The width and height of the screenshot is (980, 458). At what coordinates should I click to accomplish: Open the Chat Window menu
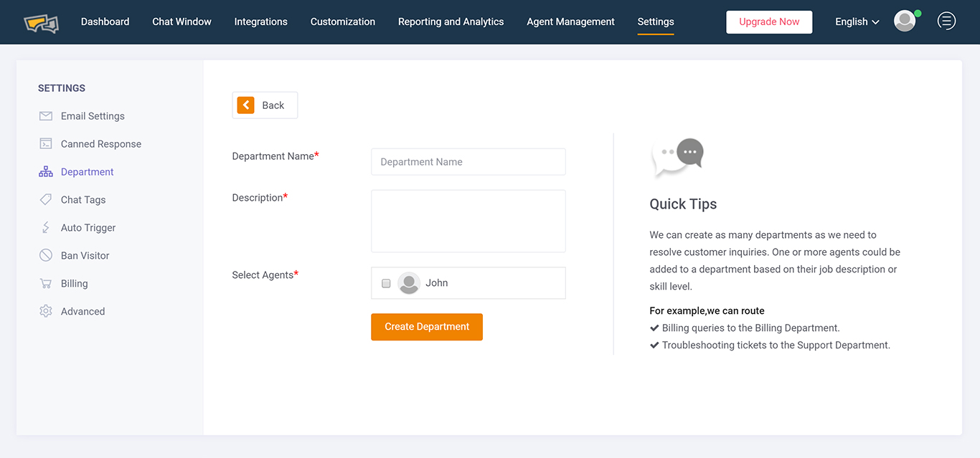182,22
